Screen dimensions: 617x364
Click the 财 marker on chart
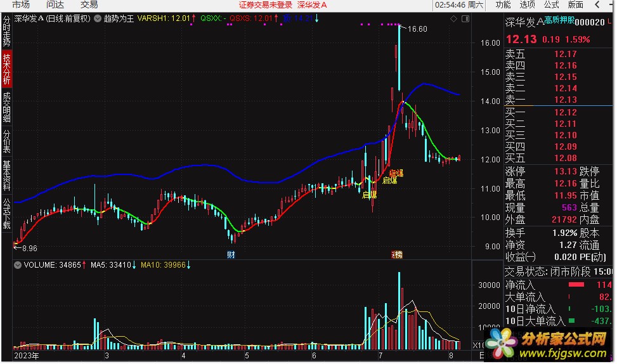click(231, 254)
